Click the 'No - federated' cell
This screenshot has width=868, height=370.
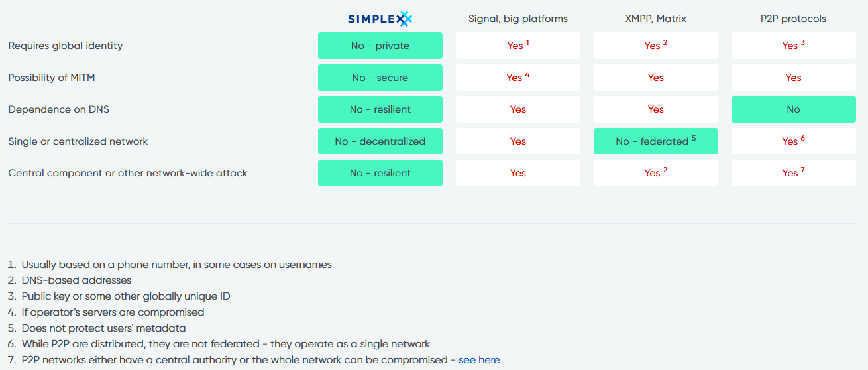point(656,141)
